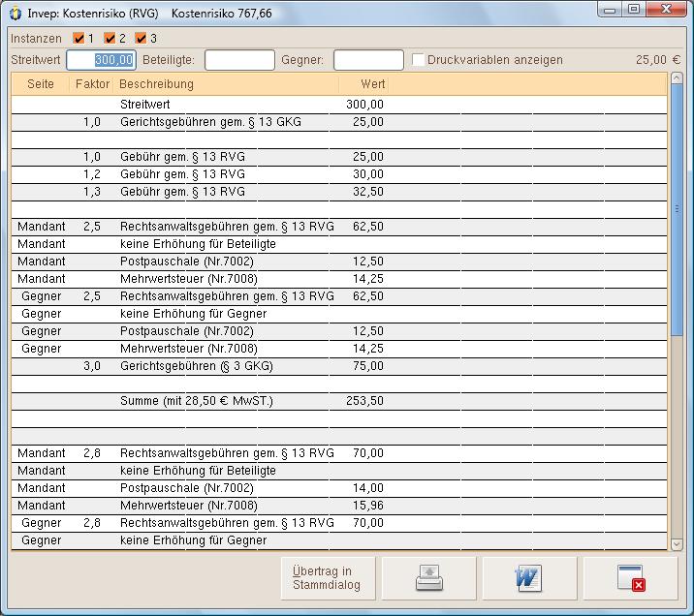This screenshot has width=694, height=616.
Task: Select Mandant Postpauschale row valued 12,50
Action: coord(339,262)
